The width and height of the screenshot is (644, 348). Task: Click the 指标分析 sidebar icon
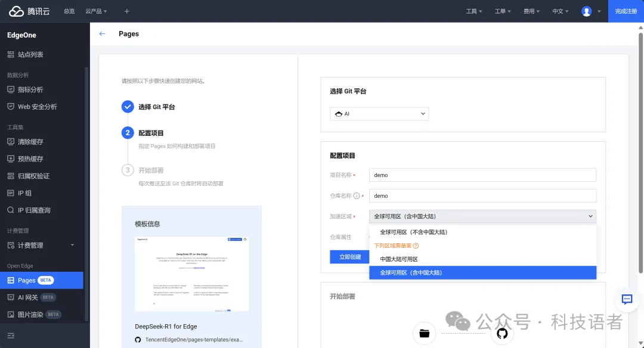point(11,89)
